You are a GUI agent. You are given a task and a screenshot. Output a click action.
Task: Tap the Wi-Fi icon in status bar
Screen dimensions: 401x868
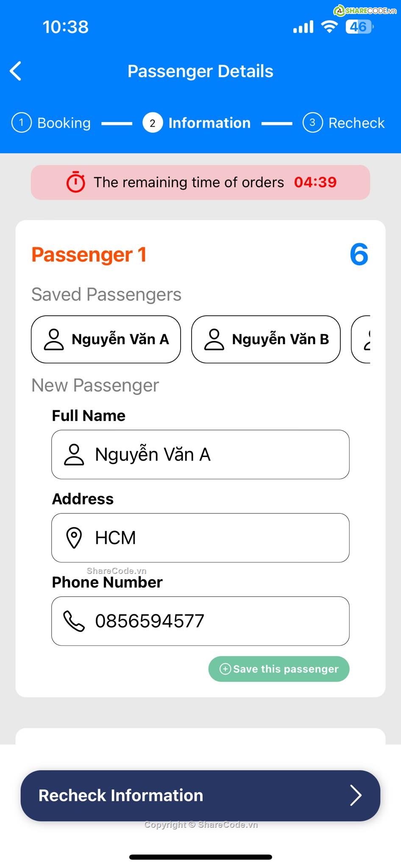329,26
